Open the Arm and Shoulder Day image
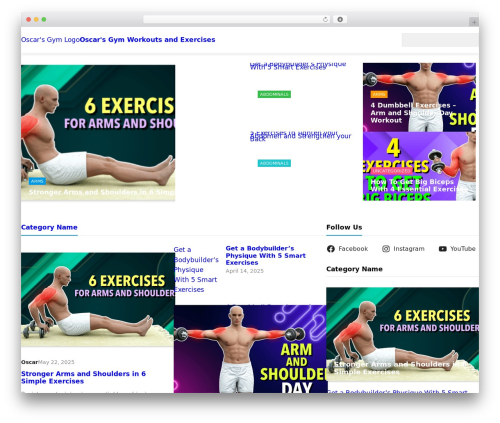The height and width of the screenshot is (423, 500). point(250,349)
